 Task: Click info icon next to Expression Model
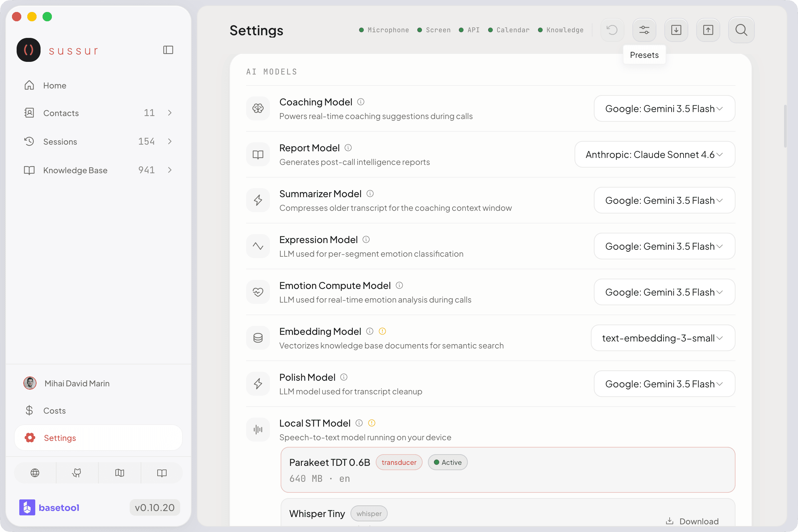366,239
